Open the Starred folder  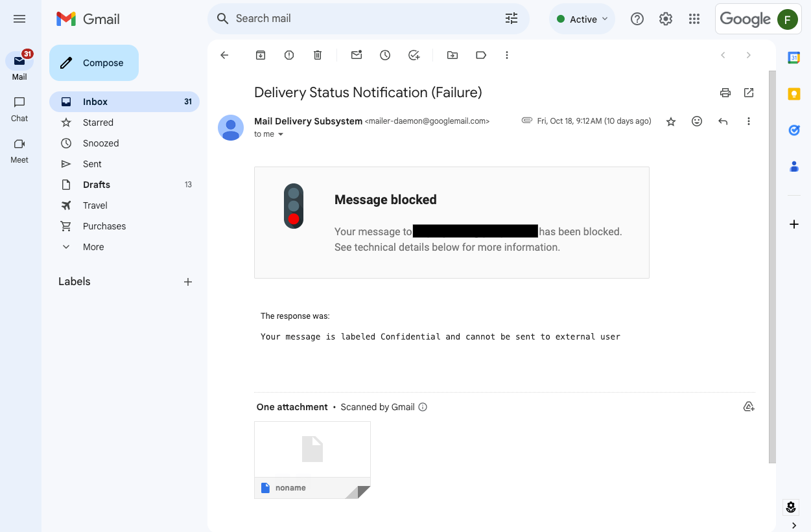[x=124, y=122]
